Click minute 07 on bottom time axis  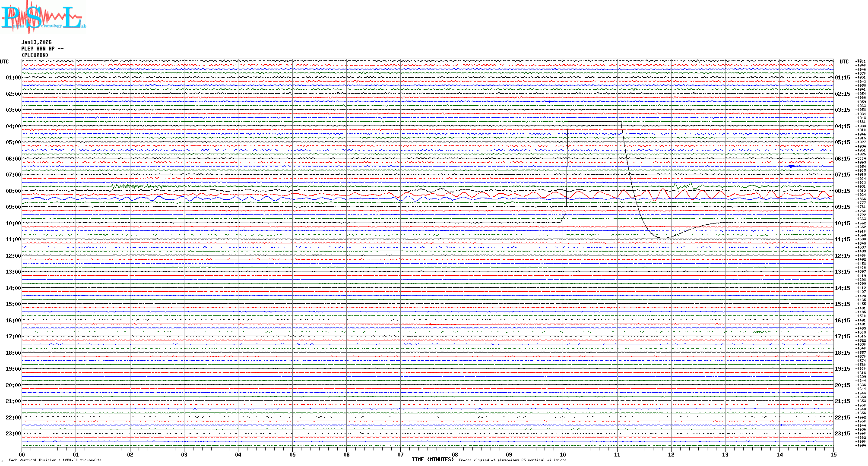pyautogui.click(x=400, y=455)
